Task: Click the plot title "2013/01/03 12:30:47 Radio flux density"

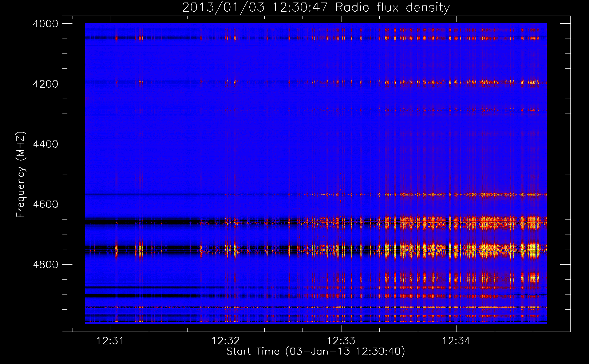Action: click(x=316, y=8)
